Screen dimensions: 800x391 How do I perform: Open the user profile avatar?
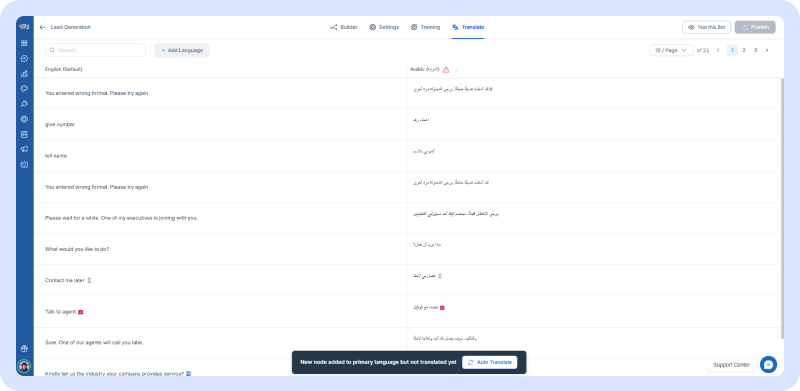[x=24, y=365]
